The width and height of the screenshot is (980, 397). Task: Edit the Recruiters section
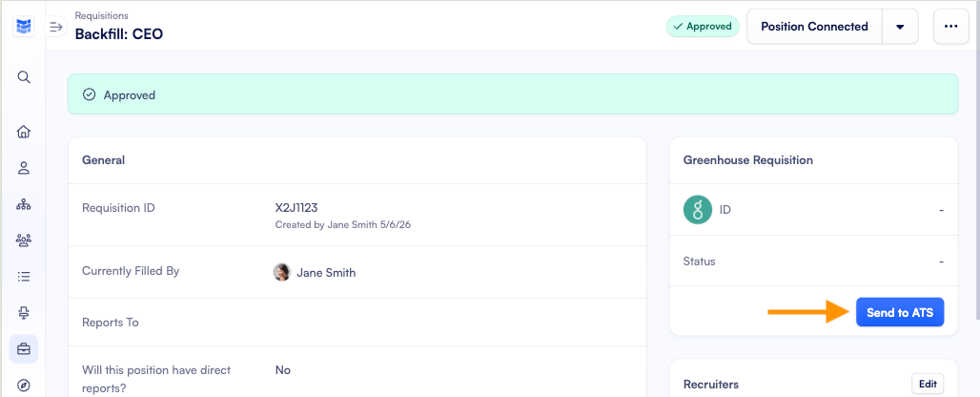(928, 385)
